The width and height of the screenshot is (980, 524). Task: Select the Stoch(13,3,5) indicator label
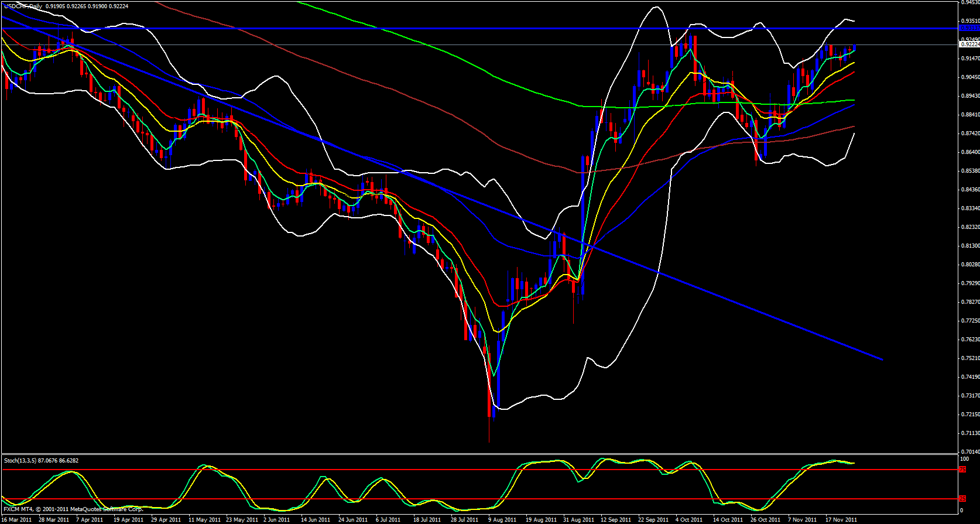pyautogui.click(x=41, y=461)
